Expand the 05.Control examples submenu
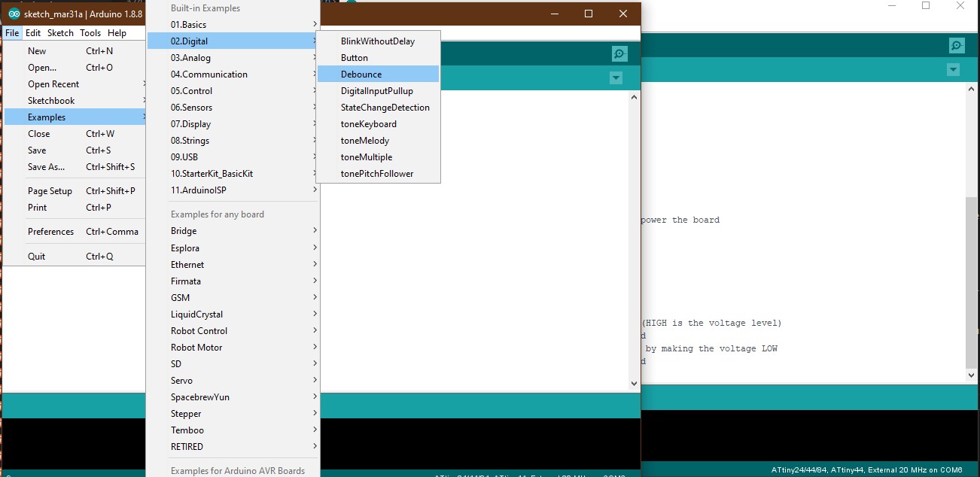Image resolution: width=980 pixels, height=477 pixels. click(233, 91)
